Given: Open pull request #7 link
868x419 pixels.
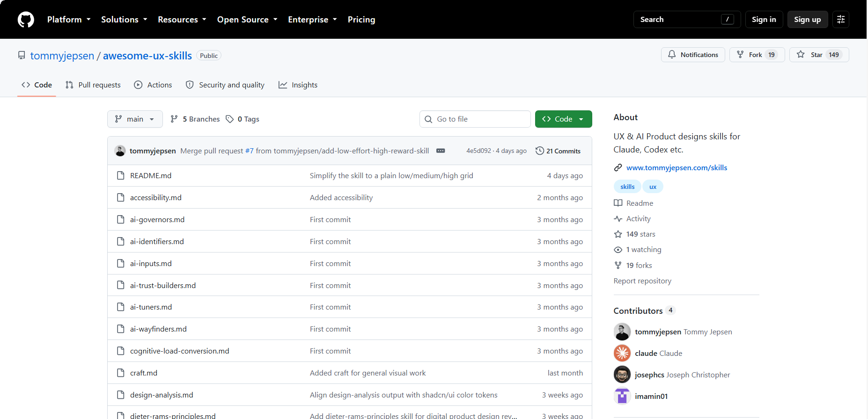Looking at the screenshot, I should coord(249,151).
